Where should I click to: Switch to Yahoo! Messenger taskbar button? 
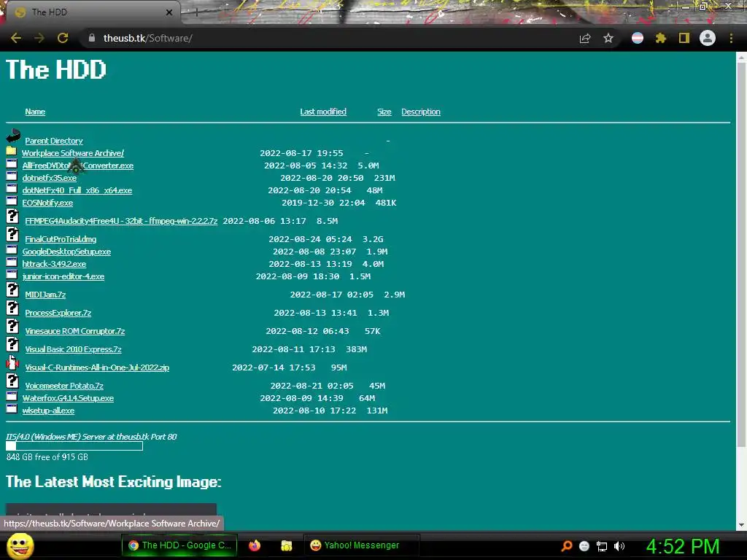point(362,545)
